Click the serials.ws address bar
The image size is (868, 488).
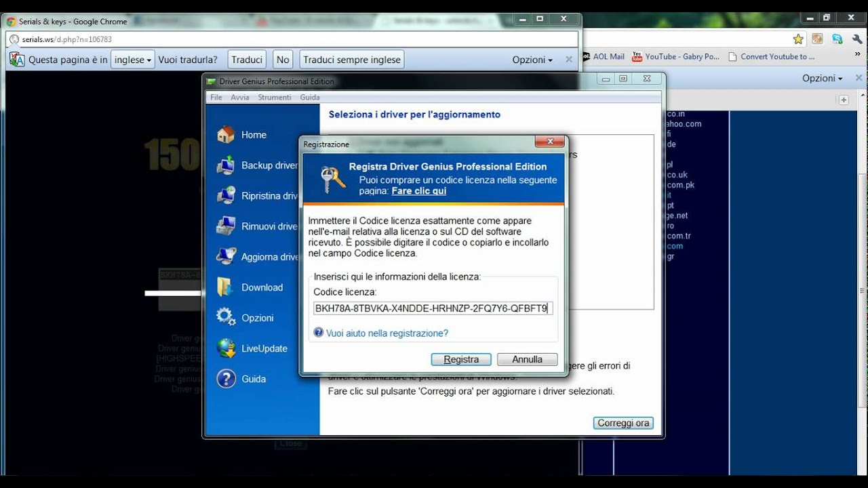pos(292,39)
